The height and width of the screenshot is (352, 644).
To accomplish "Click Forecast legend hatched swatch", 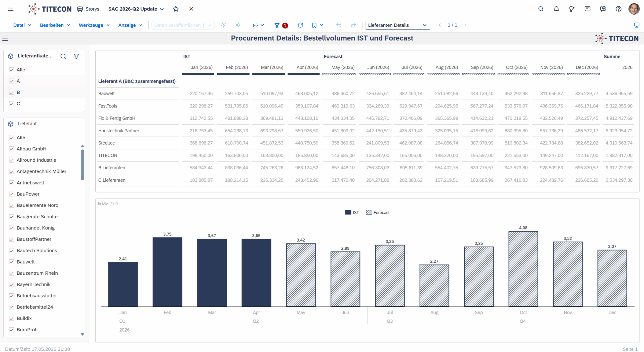I will [369, 213].
